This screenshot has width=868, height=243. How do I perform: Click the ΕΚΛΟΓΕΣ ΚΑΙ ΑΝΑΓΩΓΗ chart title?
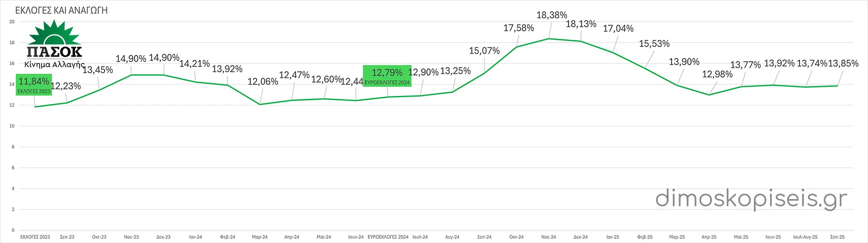[x=61, y=10]
